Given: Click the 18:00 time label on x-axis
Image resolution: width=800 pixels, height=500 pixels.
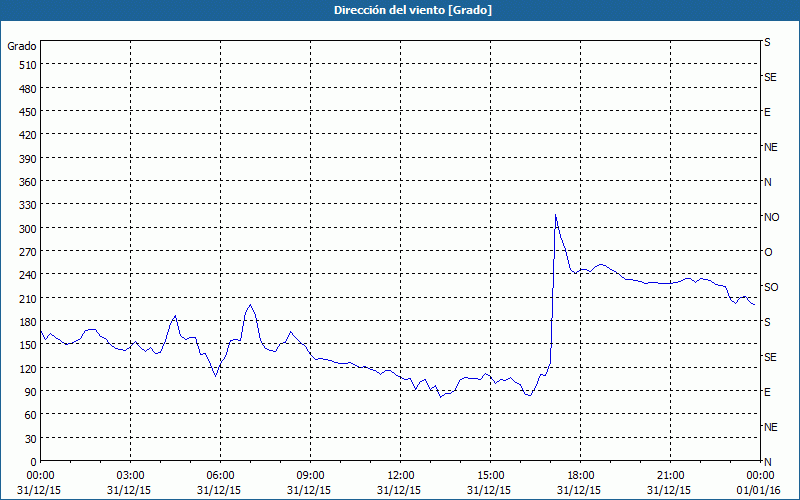Looking at the screenshot, I should 581,476.
